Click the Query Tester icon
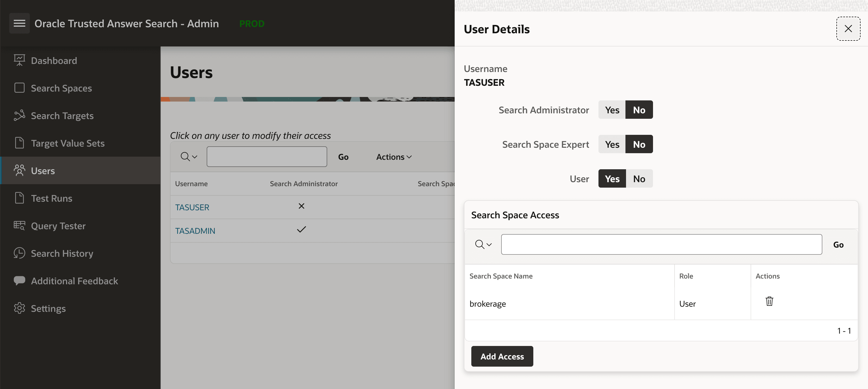Viewport: 868px width, 389px height. click(x=19, y=226)
